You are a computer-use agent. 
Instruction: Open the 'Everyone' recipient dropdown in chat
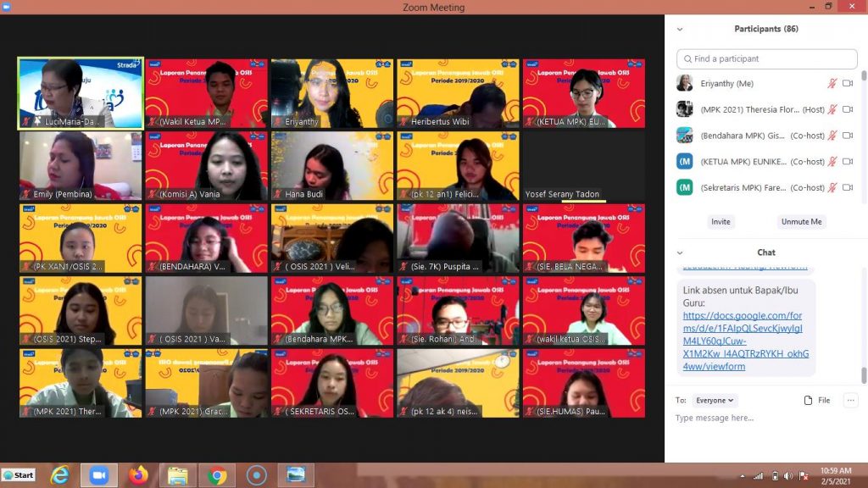coord(715,400)
